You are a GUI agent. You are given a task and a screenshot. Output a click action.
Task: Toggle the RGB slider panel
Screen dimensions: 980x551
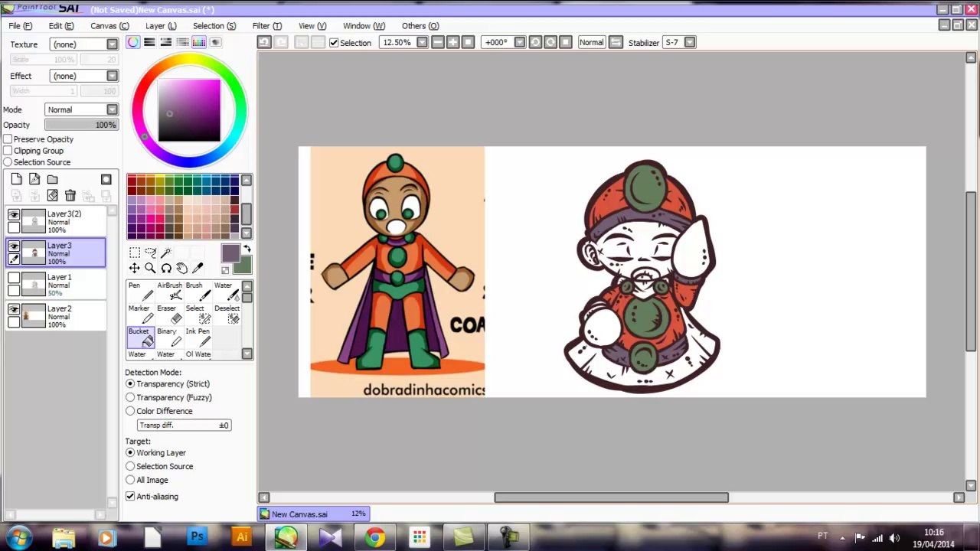click(x=149, y=42)
